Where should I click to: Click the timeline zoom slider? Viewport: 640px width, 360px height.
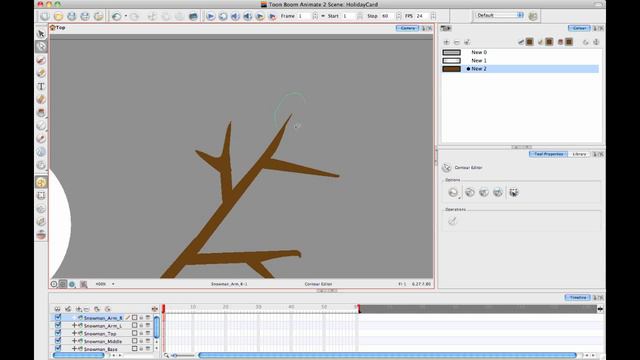(x=183, y=356)
